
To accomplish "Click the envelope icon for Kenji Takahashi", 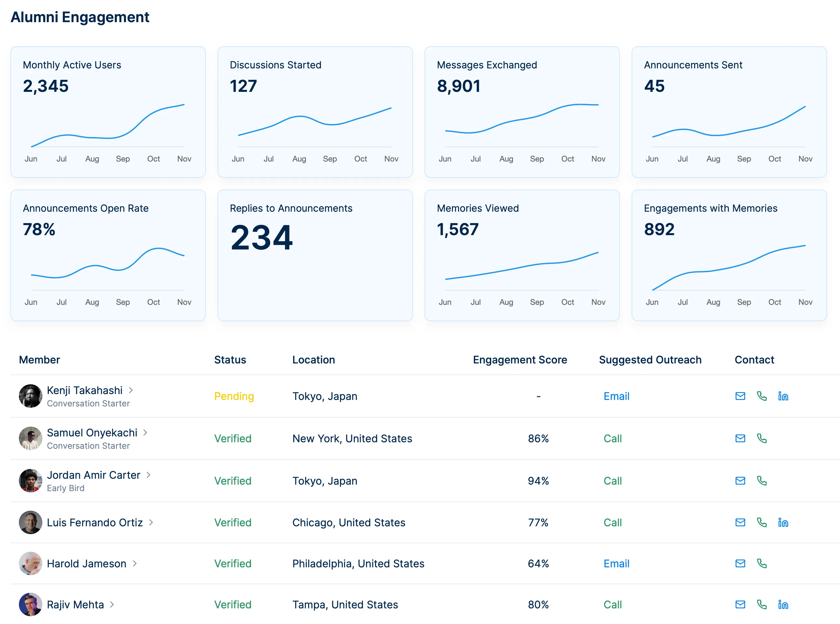I will pos(740,396).
